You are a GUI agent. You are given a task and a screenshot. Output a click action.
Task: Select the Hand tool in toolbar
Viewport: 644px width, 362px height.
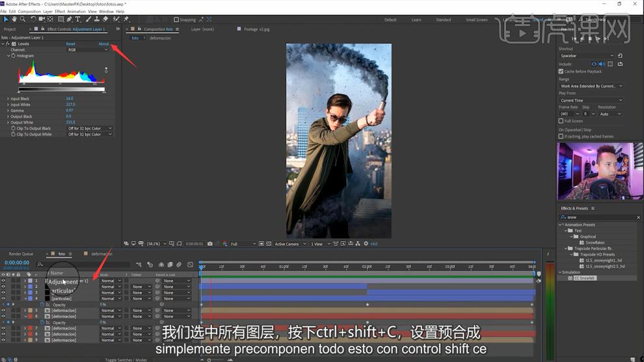coord(14,19)
